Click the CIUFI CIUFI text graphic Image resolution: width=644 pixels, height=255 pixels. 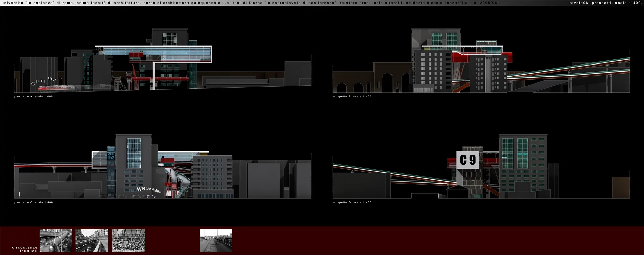pyautogui.click(x=44, y=81)
